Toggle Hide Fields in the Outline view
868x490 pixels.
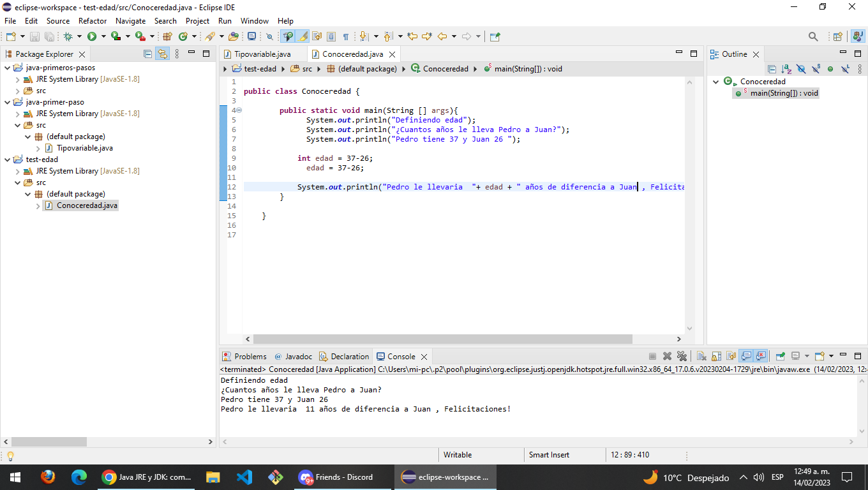[x=801, y=68]
